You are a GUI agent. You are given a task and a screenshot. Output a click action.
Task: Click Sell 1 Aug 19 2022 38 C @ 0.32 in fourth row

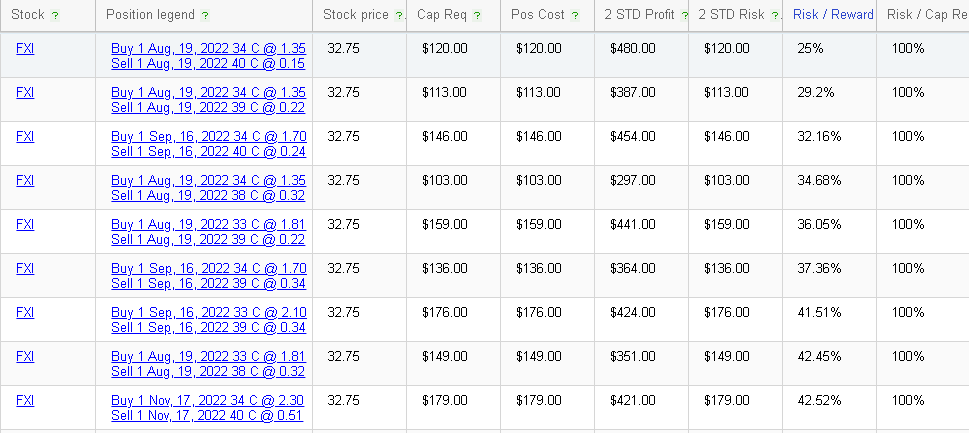[208, 196]
